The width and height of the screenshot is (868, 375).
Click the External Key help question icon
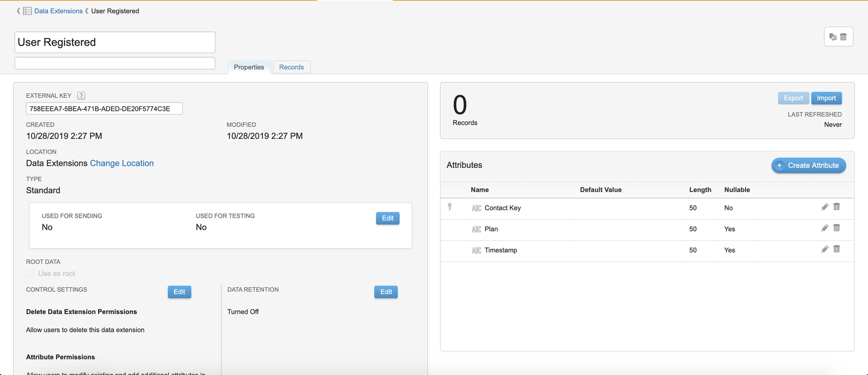(81, 96)
